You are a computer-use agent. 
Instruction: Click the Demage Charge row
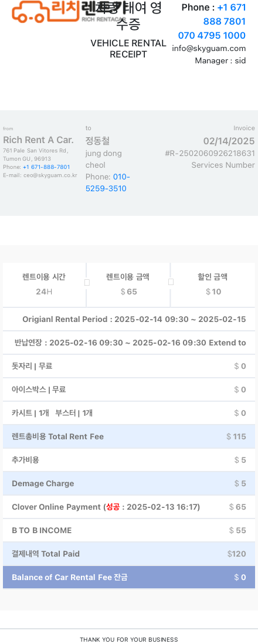129,483
